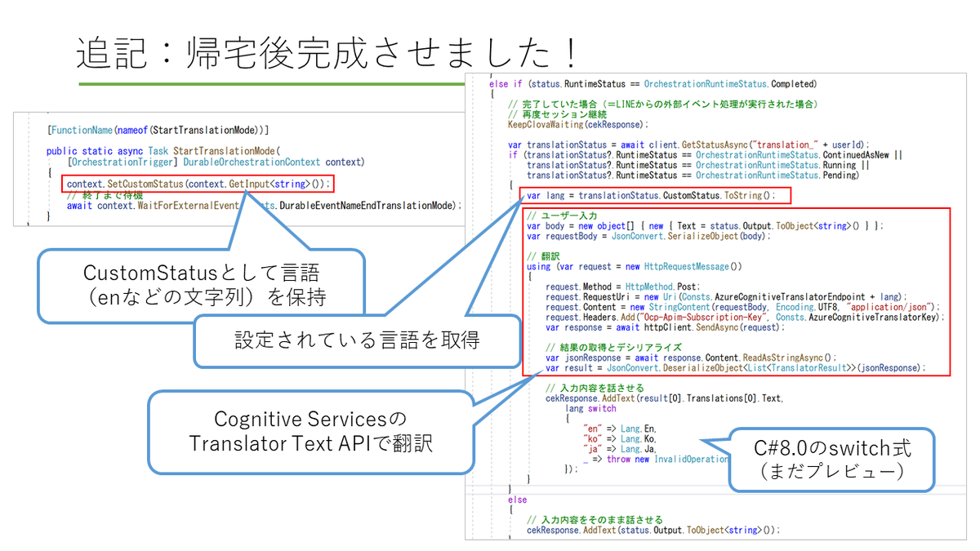Click the '"ko" => Lang.Ko,' switch arm

pos(620,439)
